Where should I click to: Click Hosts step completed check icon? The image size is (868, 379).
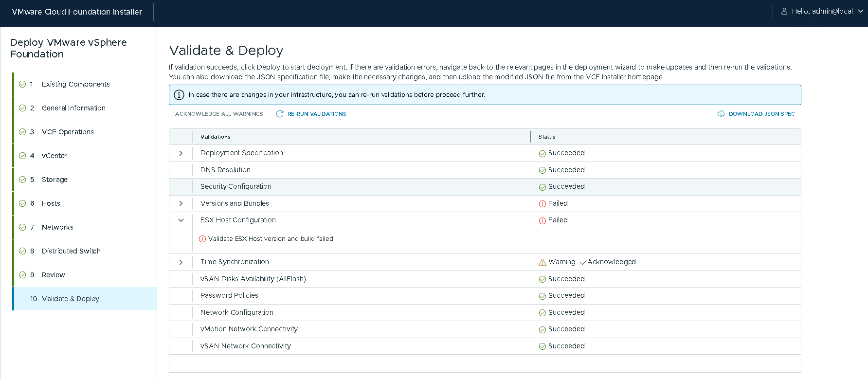tap(22, 203)
